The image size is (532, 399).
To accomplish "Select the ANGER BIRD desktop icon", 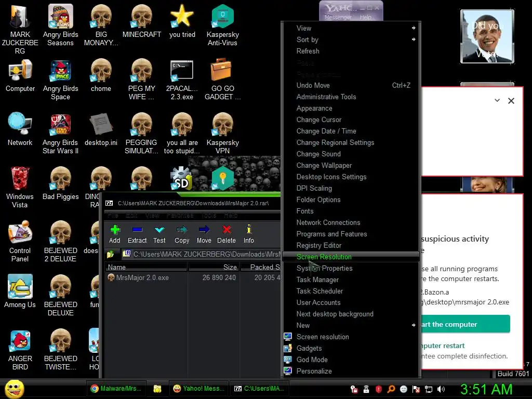I will tap(20, 350).
